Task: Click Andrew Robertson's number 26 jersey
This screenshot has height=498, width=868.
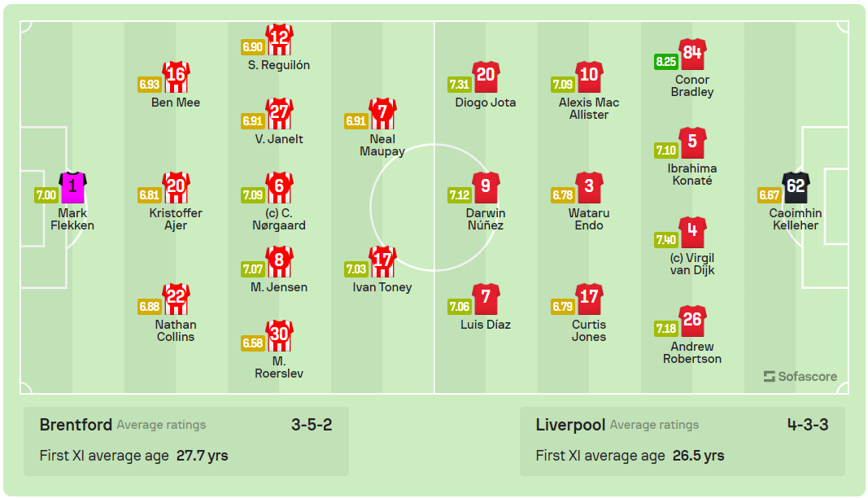Action: (692, 321)
